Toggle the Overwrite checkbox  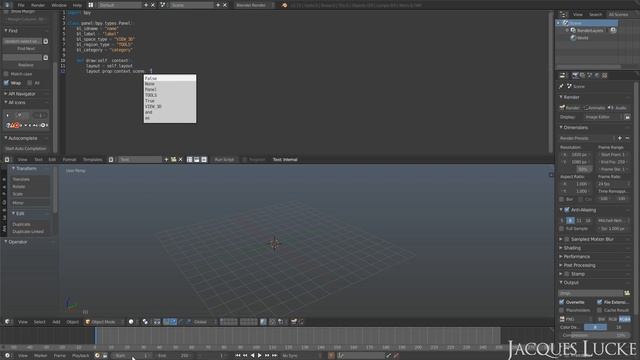[x=562, y=302]
